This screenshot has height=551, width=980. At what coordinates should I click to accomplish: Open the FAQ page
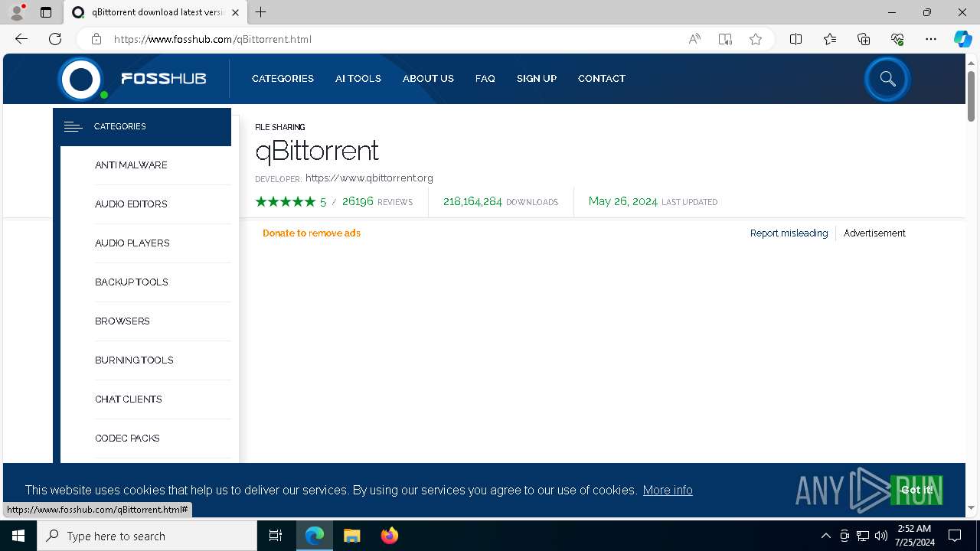[485, 79]
